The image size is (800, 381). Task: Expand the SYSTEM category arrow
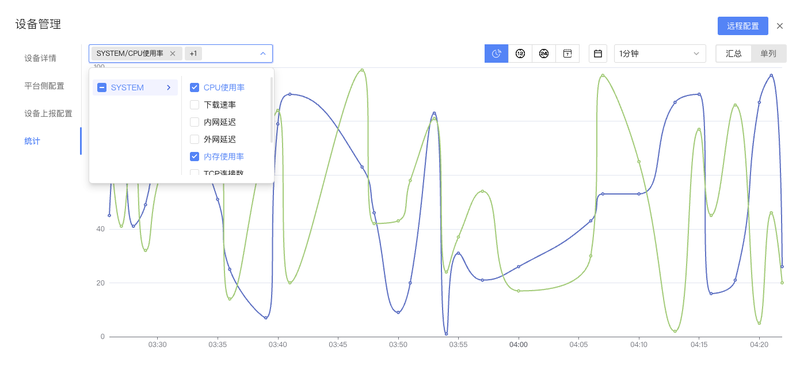pyautogui.click(x=168, y=88)
